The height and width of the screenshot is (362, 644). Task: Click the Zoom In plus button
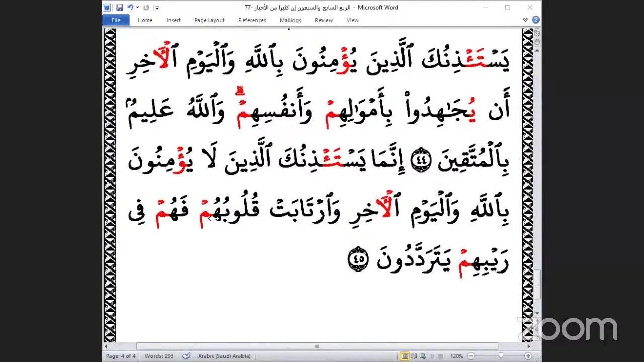click(528, 356)
